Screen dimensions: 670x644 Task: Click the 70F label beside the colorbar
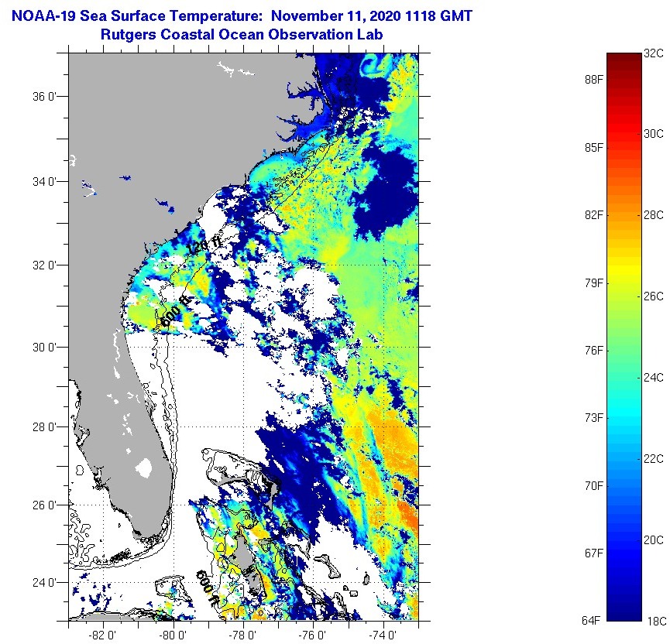pyautogui.click(x=594, y=485)
